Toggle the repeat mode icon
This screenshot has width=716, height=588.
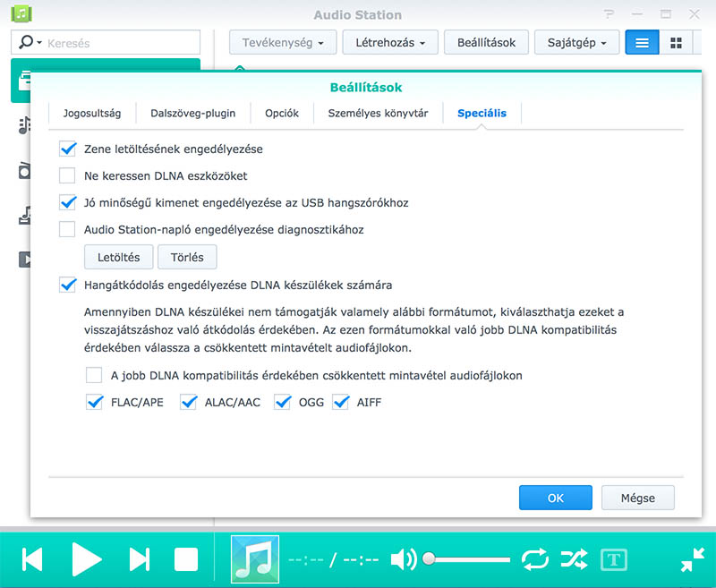point(534,559)
